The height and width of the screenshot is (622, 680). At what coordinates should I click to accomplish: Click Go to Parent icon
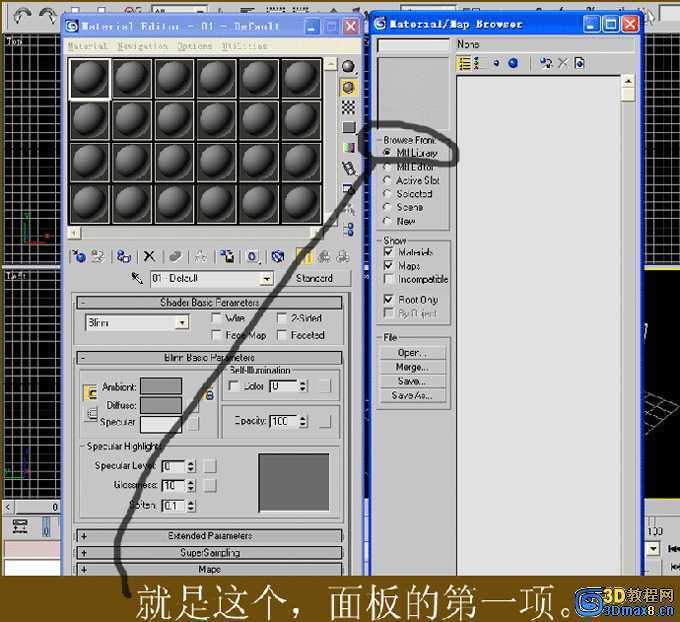(x=324, y=256)
